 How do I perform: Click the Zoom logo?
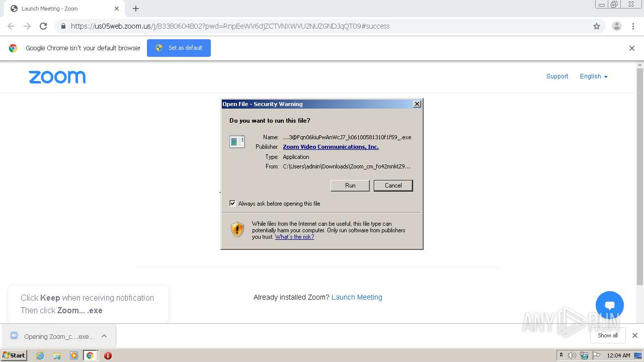pos(57,77)
